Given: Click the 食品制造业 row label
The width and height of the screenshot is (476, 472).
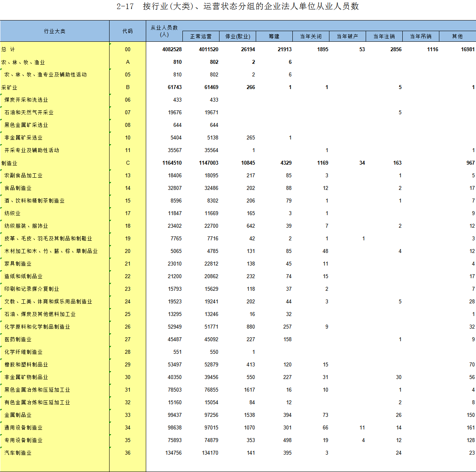Looking at the screenshot, I should [x=18, y=188].
